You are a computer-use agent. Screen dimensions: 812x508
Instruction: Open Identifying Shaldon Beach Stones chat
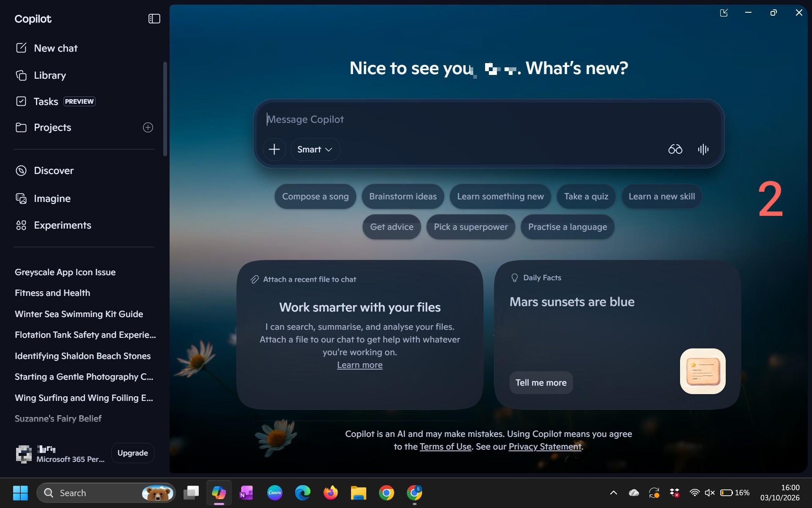pos(82,356)
